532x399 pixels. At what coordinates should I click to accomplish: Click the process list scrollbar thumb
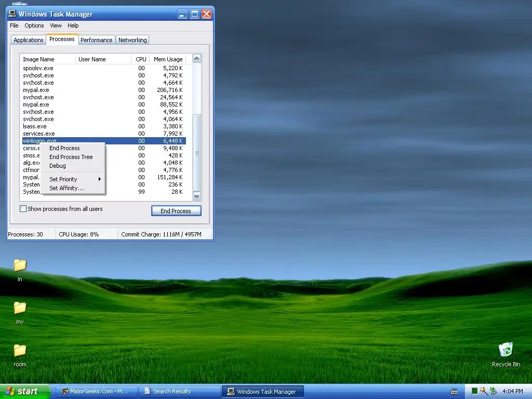197,153
